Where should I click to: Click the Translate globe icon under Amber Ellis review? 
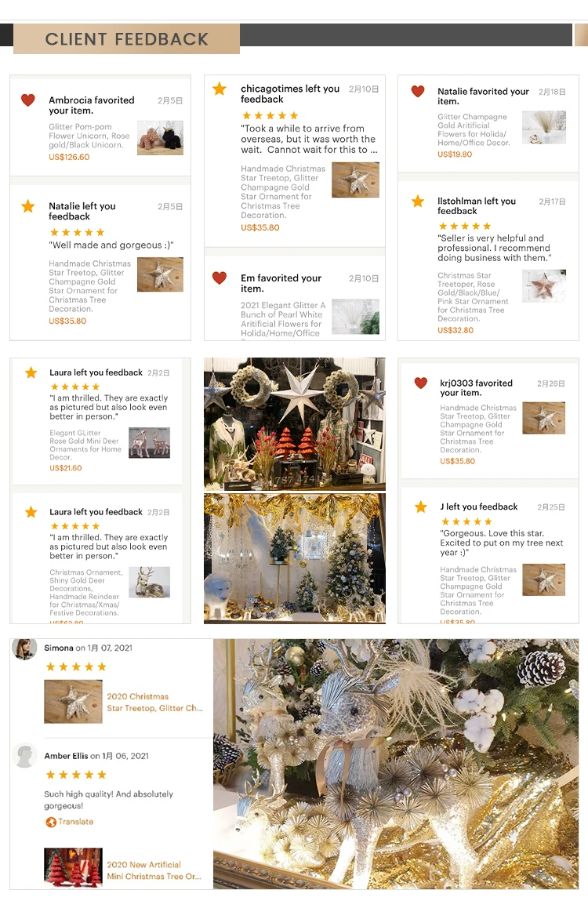pyautogui.click(x=51, y=822)
